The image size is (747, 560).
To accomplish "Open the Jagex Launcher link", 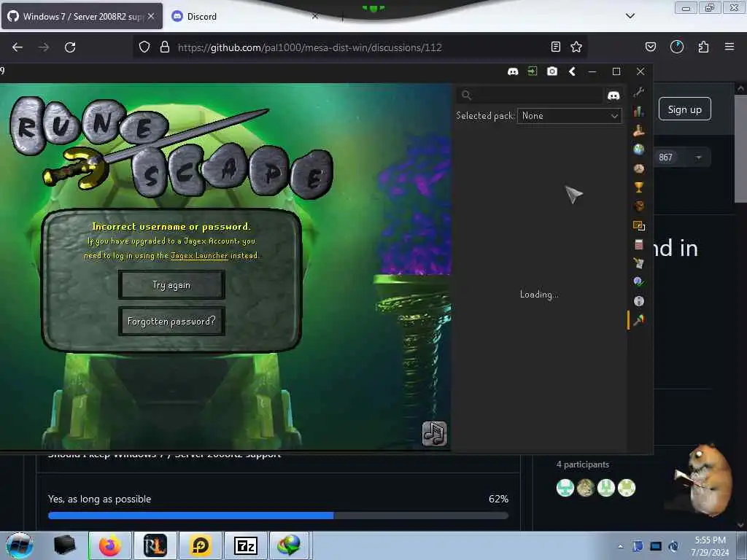I will point(199,256).
